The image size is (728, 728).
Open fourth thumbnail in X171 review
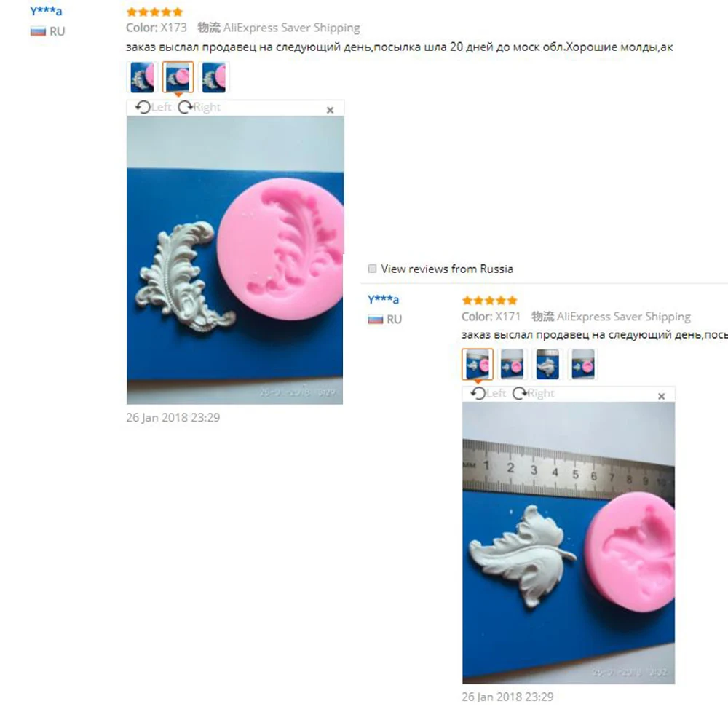583,365
